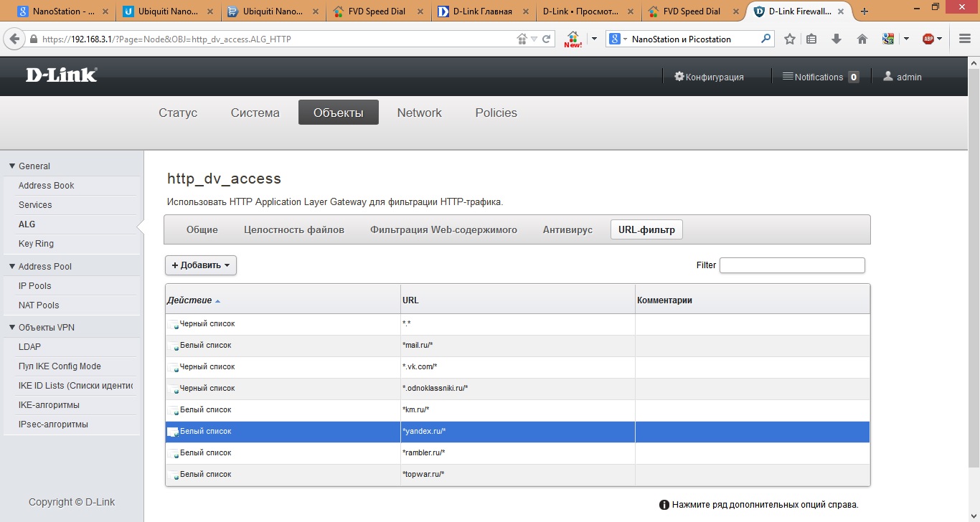Image resolution: width=980 pixels, height=522 pixels.
Task: Open the Firefox downloads arrow icon
Action: click(837, 39)
